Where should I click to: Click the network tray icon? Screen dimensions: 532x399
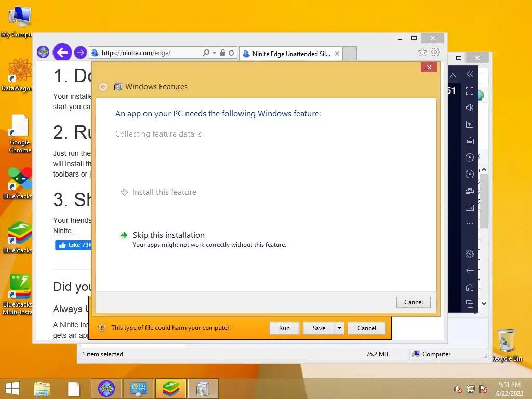click(471, 389)
